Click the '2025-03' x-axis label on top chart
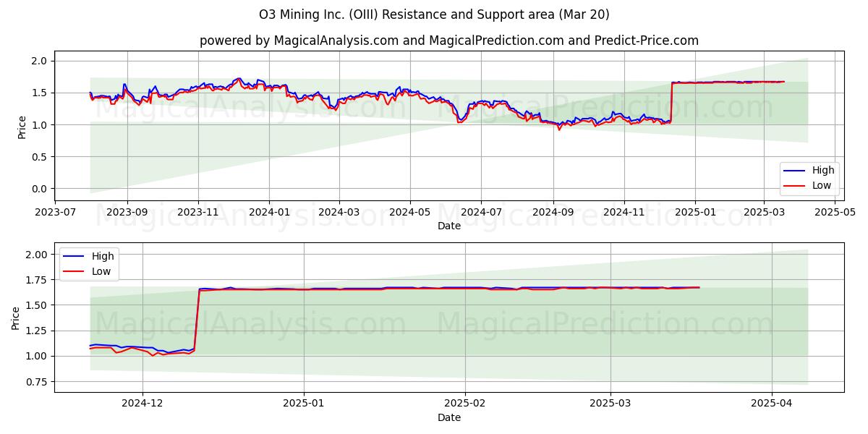 (x=764, y=213)
